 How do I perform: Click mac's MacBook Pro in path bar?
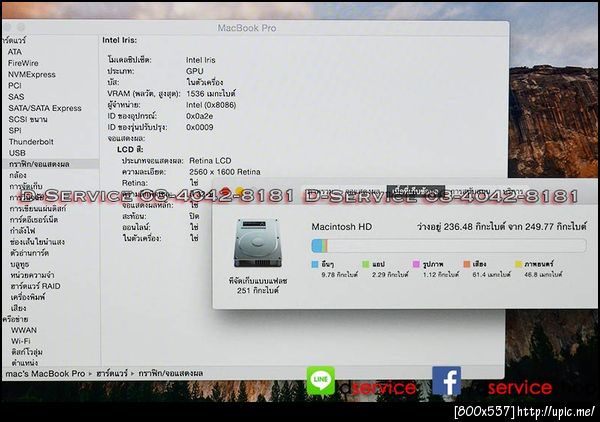coord(45,374)
